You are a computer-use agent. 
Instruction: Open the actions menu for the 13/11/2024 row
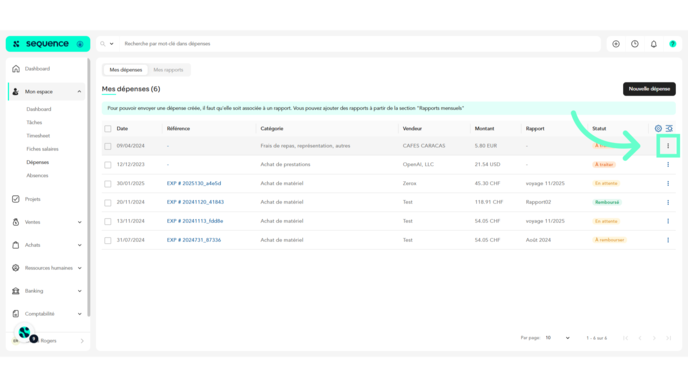pos(668,221)
